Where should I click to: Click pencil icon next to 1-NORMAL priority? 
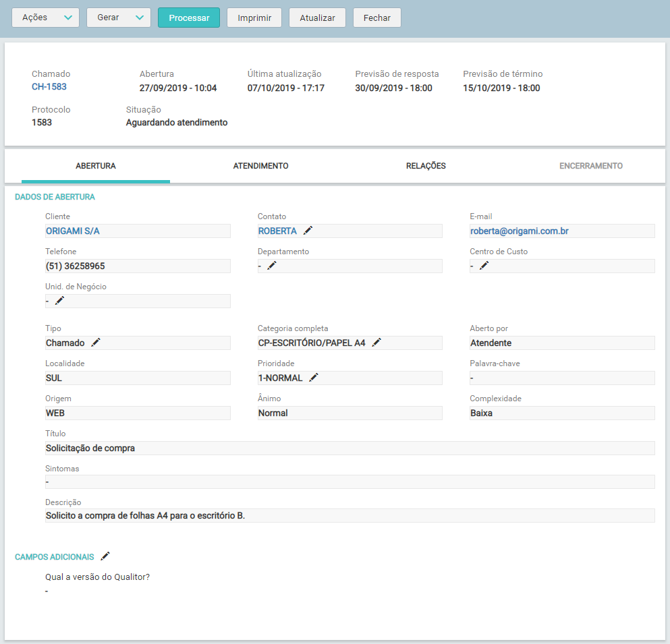pos(314,378)
